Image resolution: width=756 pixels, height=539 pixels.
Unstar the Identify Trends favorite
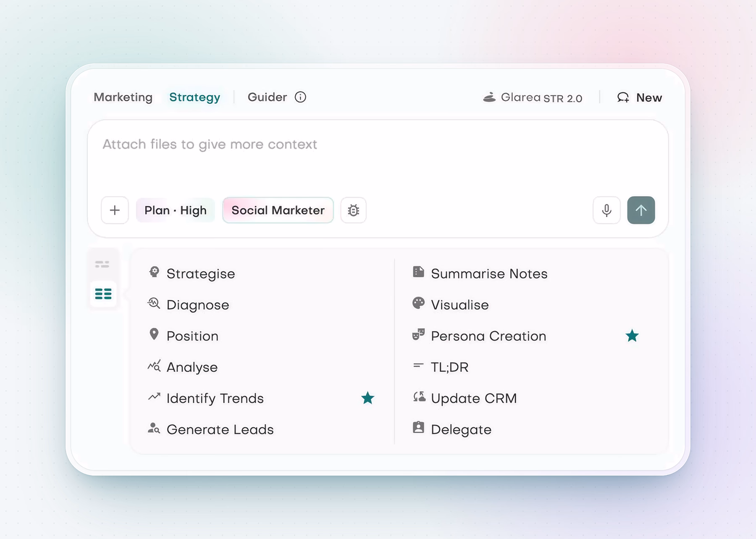367,398
